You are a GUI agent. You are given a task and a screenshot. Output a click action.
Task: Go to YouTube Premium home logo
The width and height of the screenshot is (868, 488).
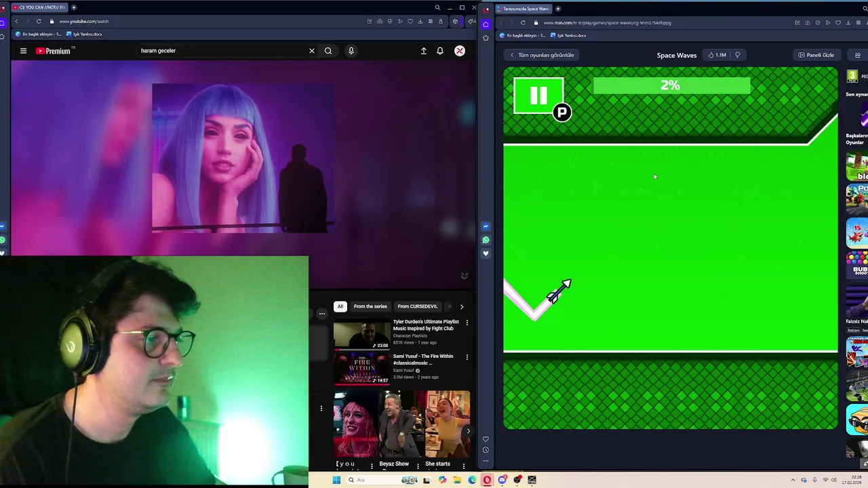(x=54, y=51)
